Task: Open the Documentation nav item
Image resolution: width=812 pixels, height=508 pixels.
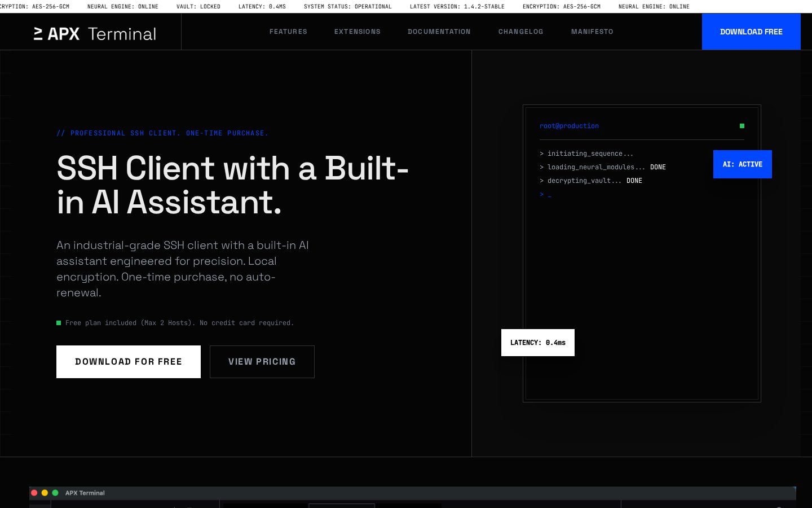Action: [x=439, y=32]
